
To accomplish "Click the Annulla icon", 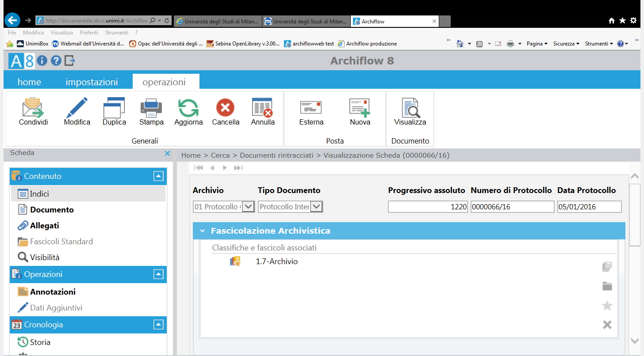I will pos(263,107).
